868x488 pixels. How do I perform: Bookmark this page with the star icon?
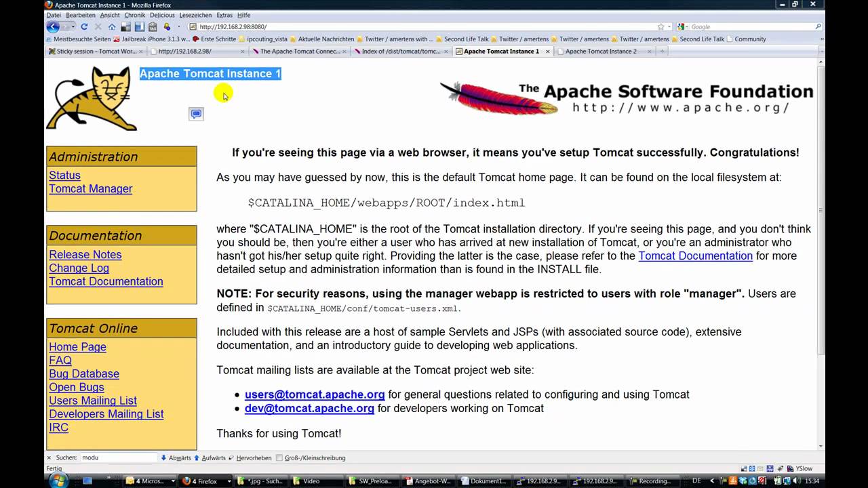click(x=660, y=26)
